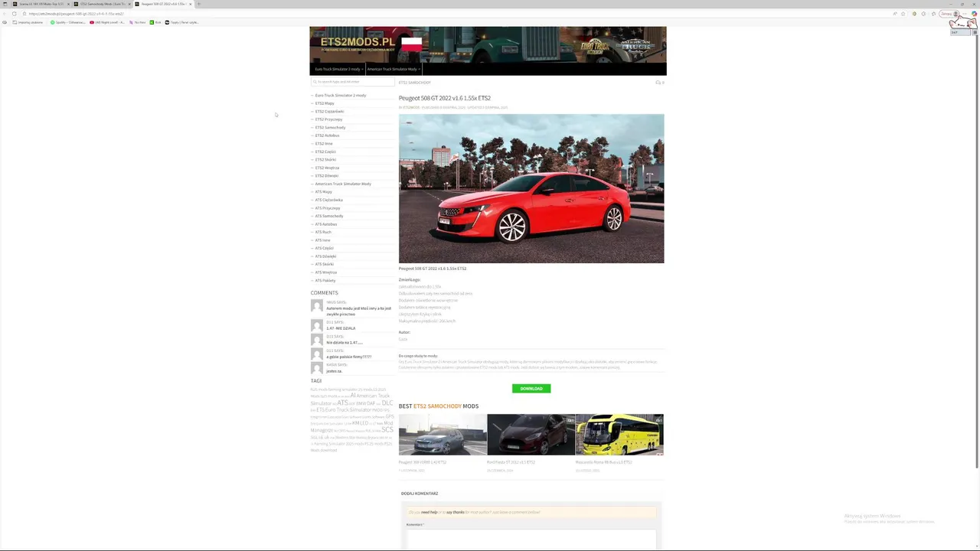Open ATS Dźwięki sidebar category

point(325,256)
